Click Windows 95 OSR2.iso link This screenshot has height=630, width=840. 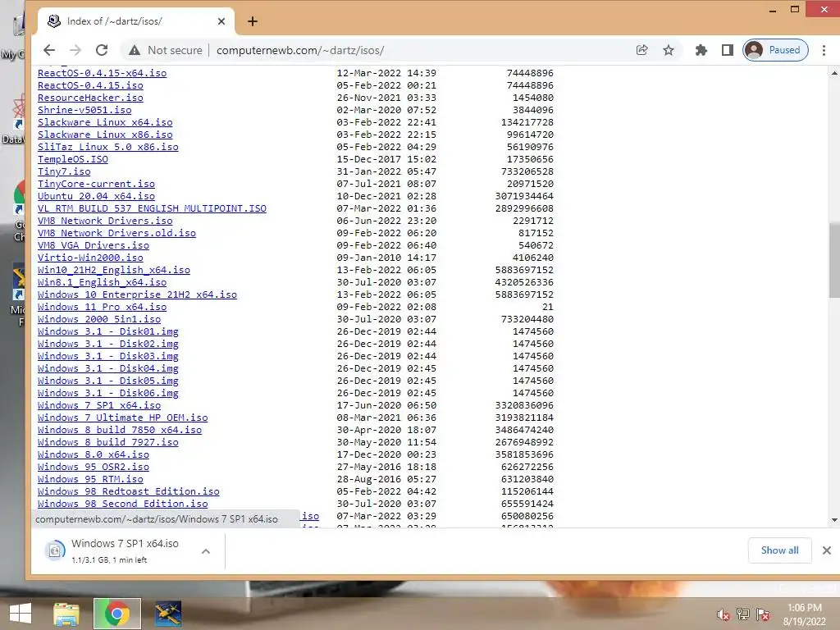94,467
